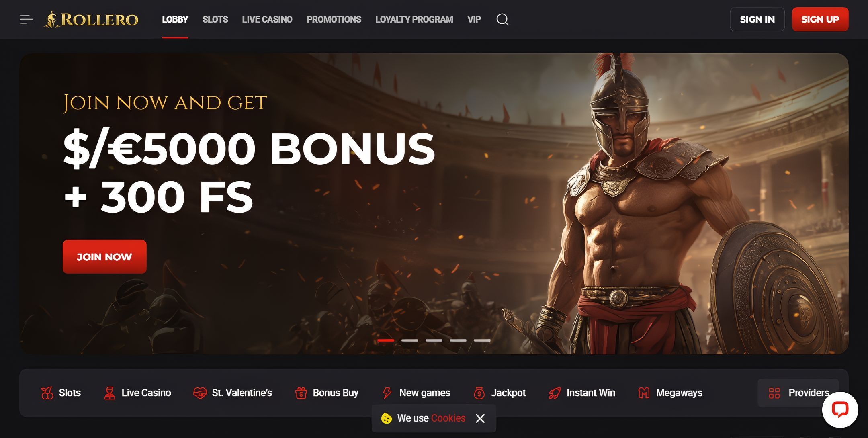868x438 pixels.
Task: Open St. Valentine's games category
Action: [233, 393]
